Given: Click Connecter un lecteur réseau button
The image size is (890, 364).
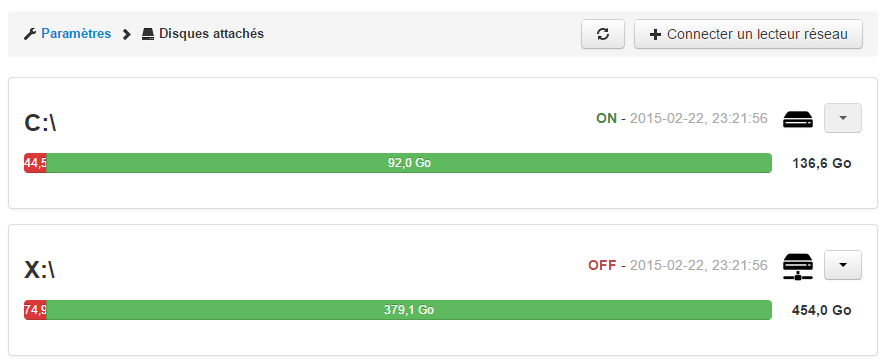Looking at the screenshot, I should pos(748,34).
